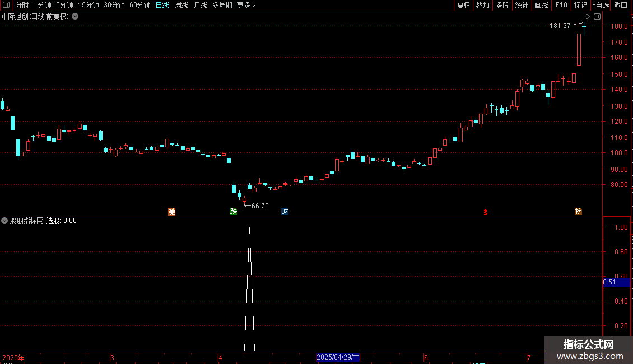This screenshot has width=633, height=364.
Task: Click the 复权 adjustment button
Action: [463, 5]
